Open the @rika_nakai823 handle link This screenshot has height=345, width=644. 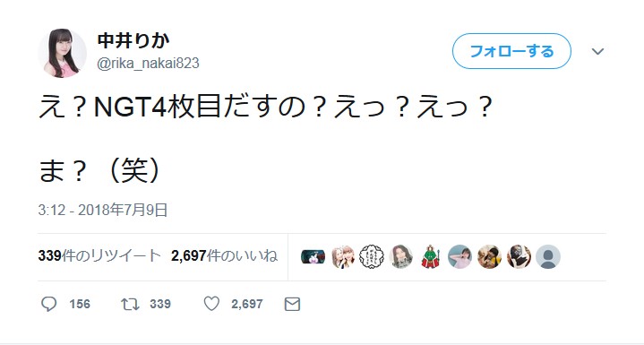(148, 64)
